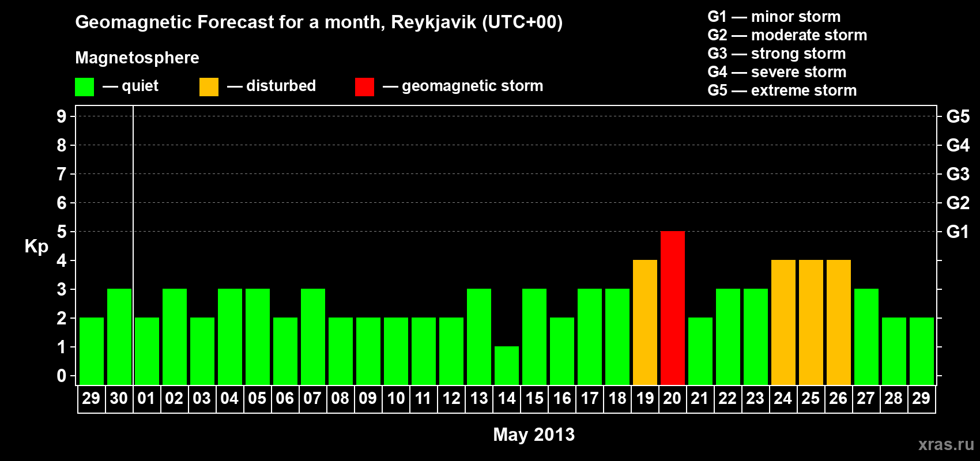Click date label 07 on the axis
Screen dimensions: 980x461
(312, 399)
